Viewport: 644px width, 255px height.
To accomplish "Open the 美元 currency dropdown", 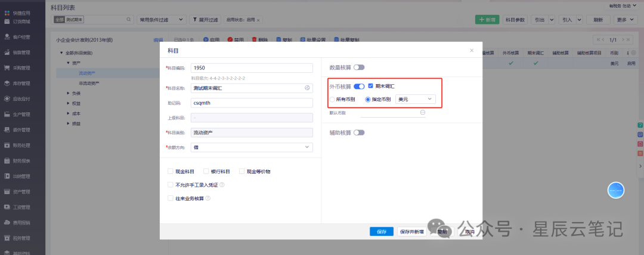I will tap(415, 99).
